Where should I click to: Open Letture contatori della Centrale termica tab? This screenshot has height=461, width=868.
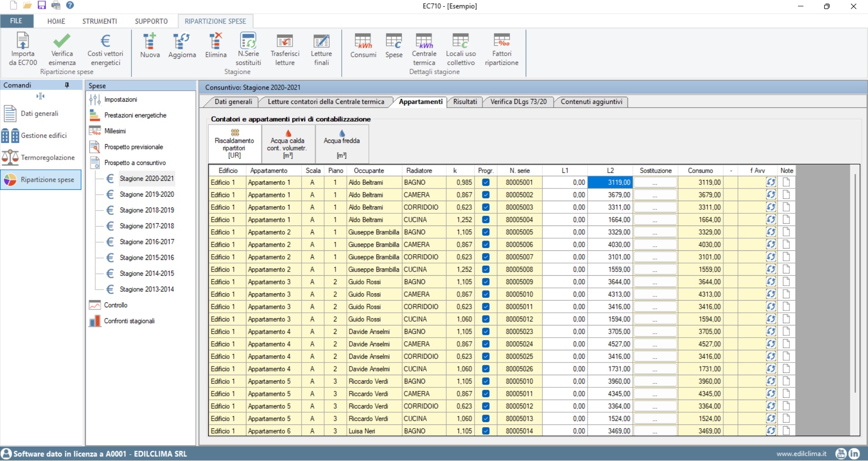click(x=326, y=102)
